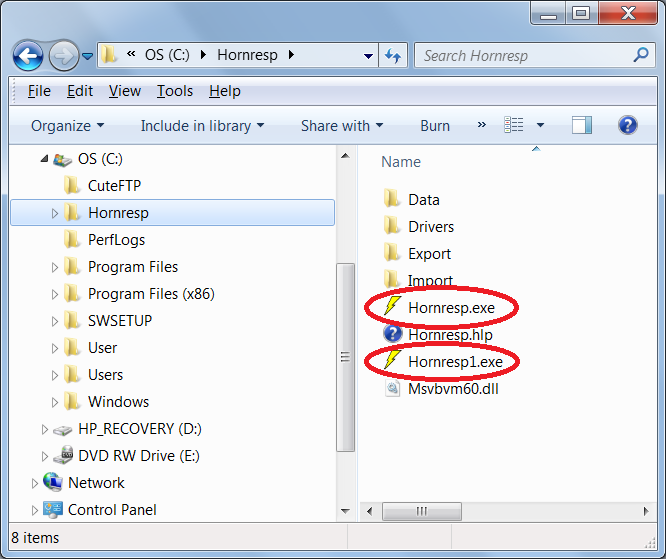Click the navigation pane scroll up arrow
666x559 pixels.
click(345, 156)
